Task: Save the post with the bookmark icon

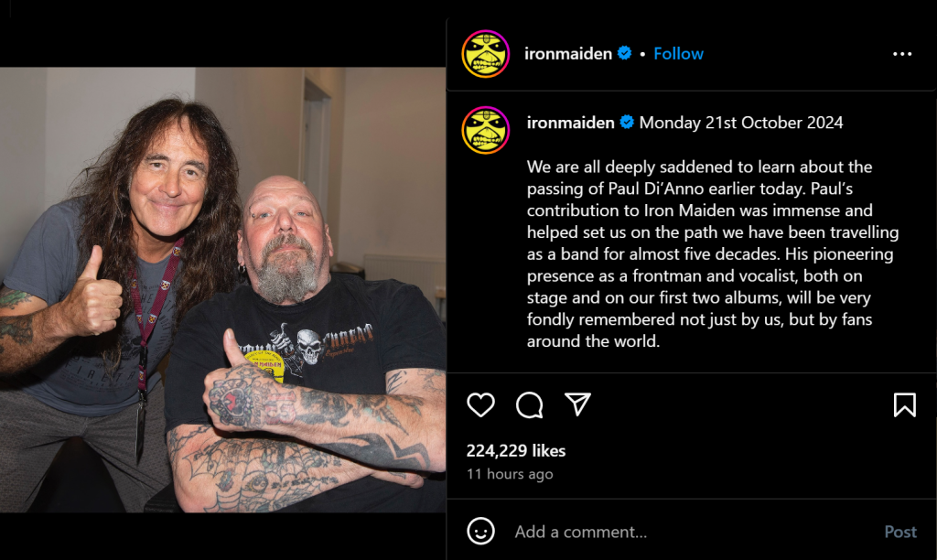Action: [x=905, y=405]
